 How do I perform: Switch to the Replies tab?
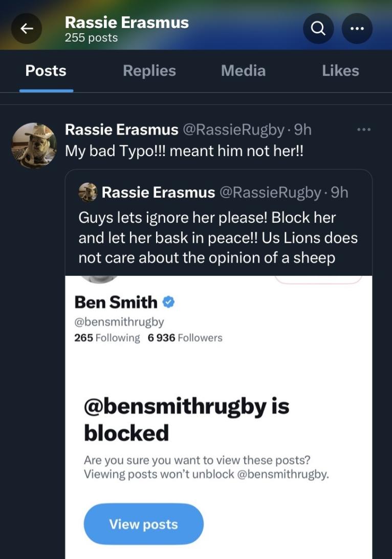point(149,71)
